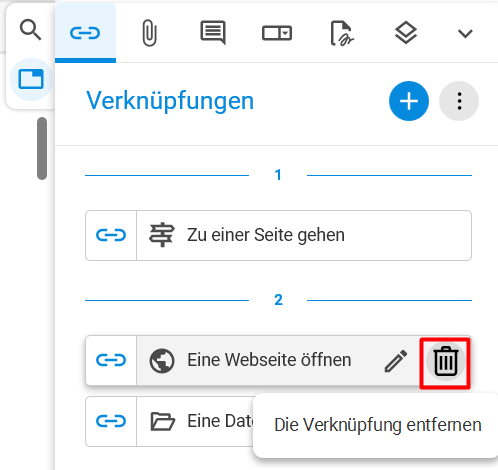Open the Layers panel tab
Viewport: 498px width, 470px height.
(x=406, y=33)
